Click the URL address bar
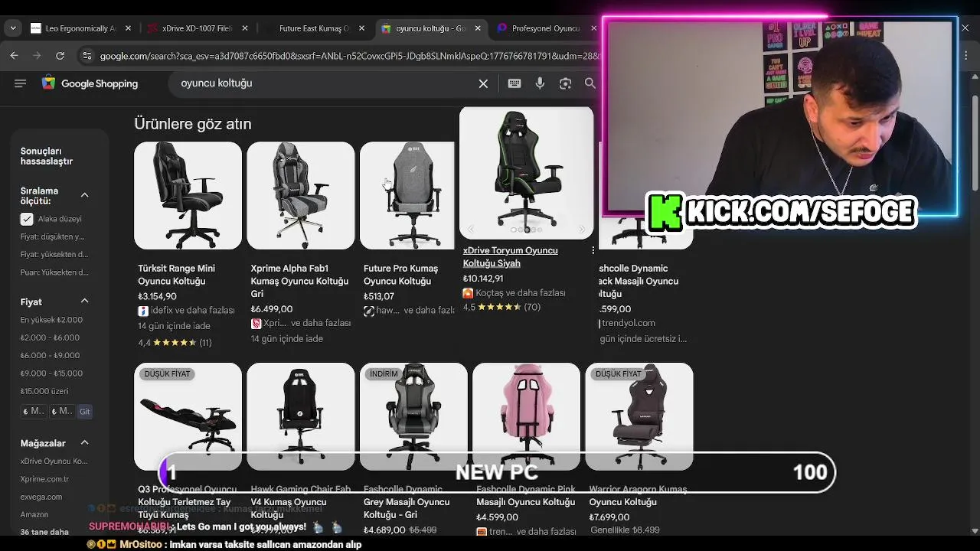Screen dimensions: 980x551 click(348, 56)
